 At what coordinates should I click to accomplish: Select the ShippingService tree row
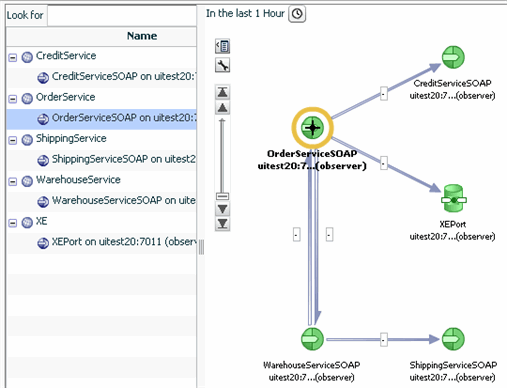pos(101,140)
